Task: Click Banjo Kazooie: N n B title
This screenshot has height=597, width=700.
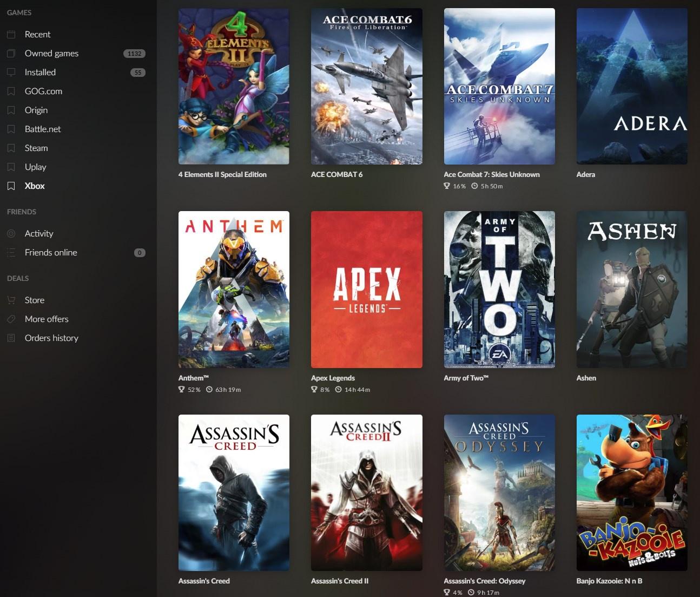Action: tap(609, 581)
